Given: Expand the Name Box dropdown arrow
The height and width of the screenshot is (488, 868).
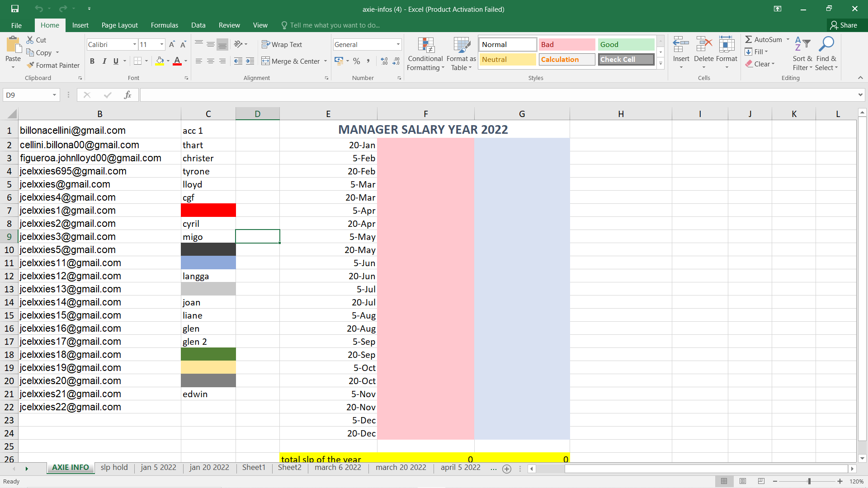Looking at the screenshot, I should pyautogui.click(x=54, y=95).
